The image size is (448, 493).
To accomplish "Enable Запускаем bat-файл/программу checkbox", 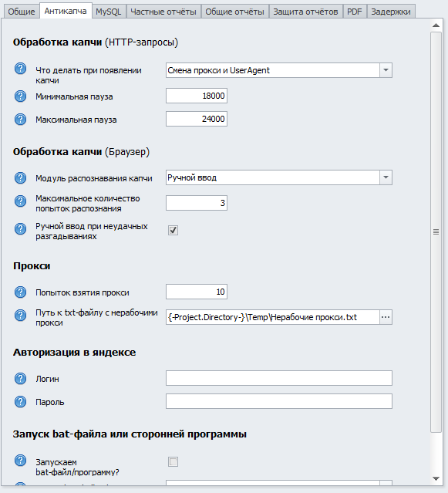I will [173, 462].
